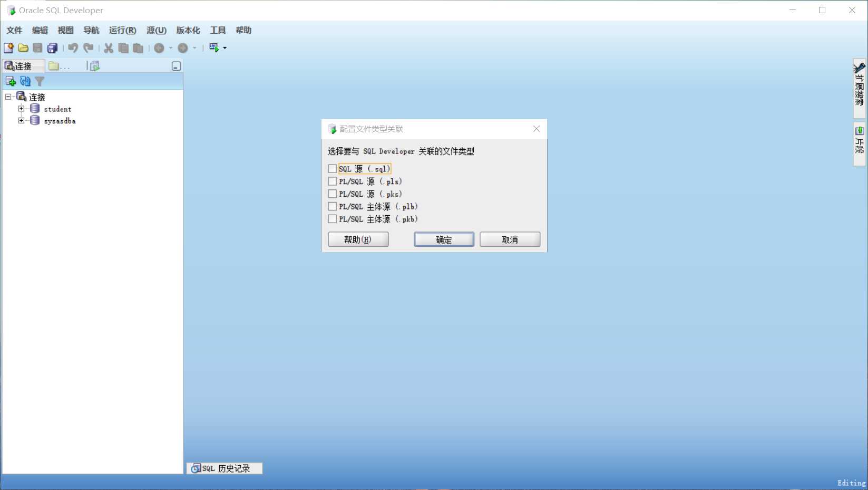Switch to the 连接 tab

pyautogui.click(x=23, y=66)
